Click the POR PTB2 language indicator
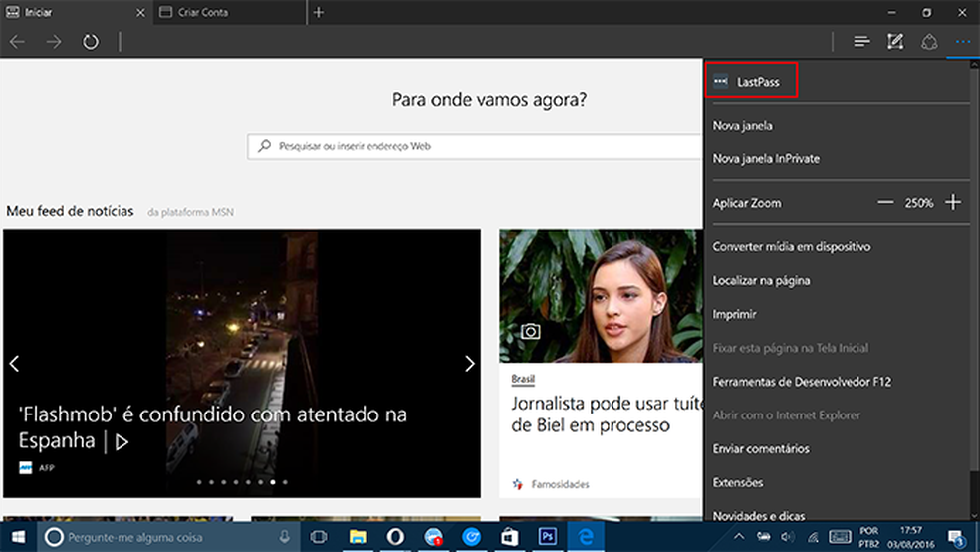 click(x=868, y=538)
